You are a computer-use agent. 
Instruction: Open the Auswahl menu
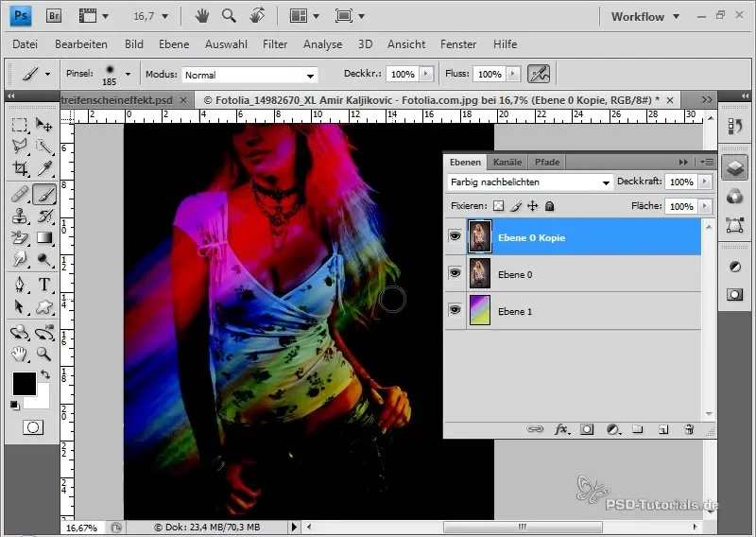point(226,44)
